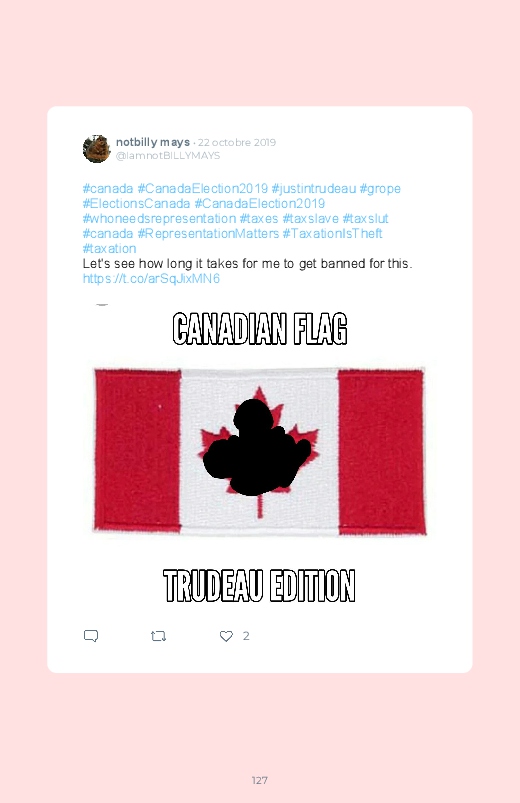
Task: Open the #RepresentationMatters hashtag
Action: (208, 234)
